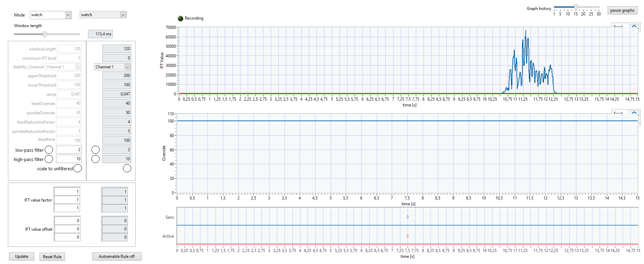Screen dimensions: 644x264
Task: Click the right-column spindleReductionFactor indicator showing 5
Action: point(117,131)
